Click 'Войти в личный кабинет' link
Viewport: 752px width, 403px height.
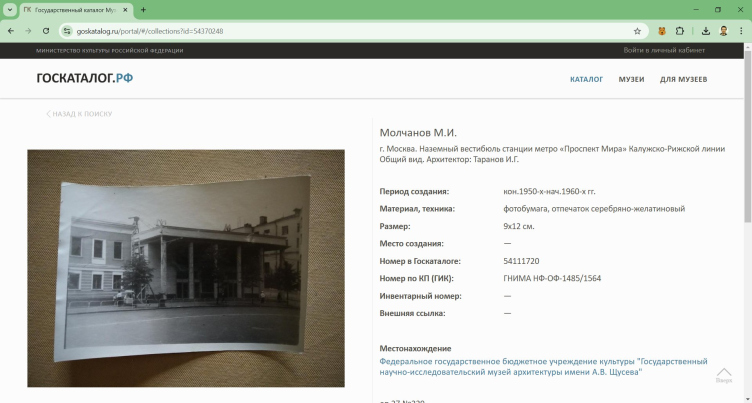tap(664, 50)
